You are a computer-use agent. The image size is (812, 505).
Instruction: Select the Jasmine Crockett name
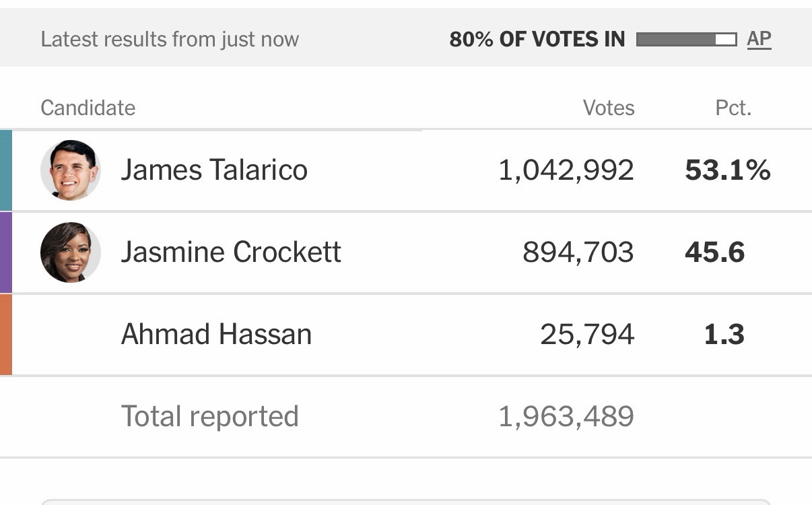pyautogui.click(x=231, y=252)
